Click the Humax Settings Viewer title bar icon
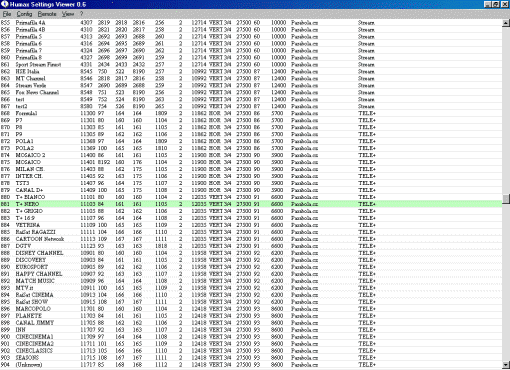The height and width of the screenshot is (370, 510). 5,4
